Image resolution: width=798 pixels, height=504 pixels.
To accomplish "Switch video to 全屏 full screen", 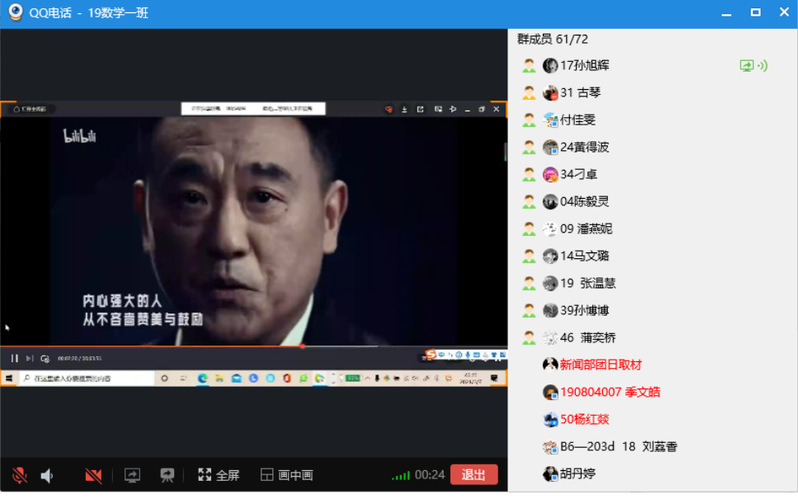I will (219, 475).
